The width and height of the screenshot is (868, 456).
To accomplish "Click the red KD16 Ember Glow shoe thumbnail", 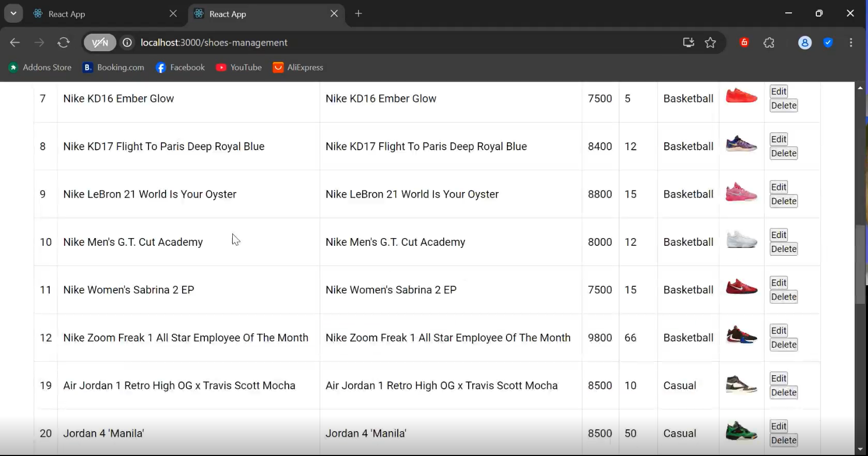I will 741,96.
